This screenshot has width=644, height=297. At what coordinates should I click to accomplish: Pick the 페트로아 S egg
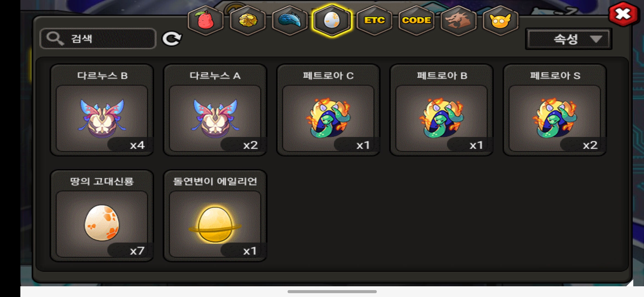tap(555, 110)
